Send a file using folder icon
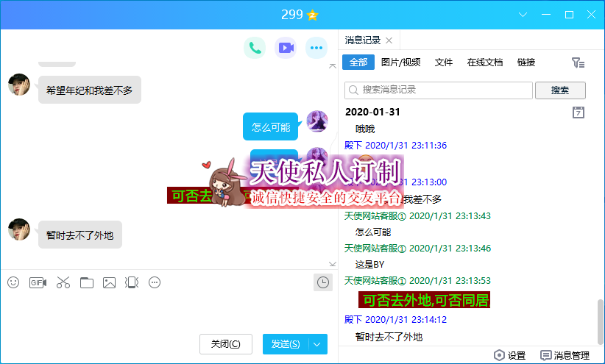605x364 pixels. tap(87, 282)
